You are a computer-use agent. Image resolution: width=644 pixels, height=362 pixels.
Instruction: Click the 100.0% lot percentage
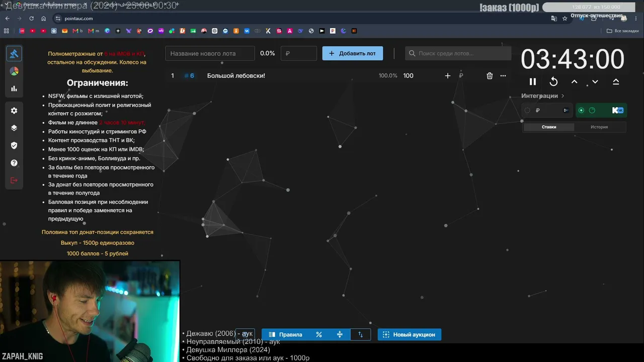point(388,75)
